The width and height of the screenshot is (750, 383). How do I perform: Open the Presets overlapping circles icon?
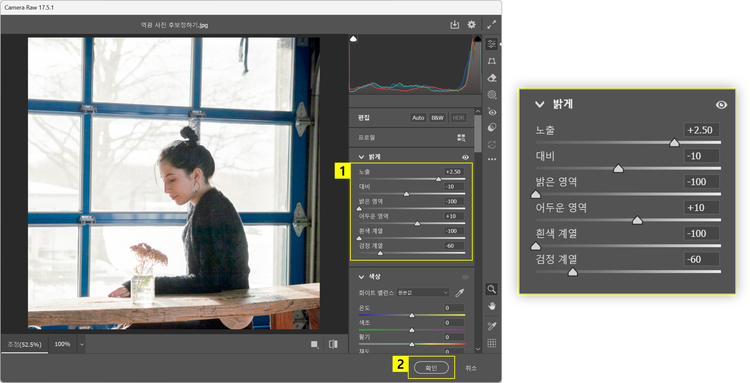tap(491, 127)
